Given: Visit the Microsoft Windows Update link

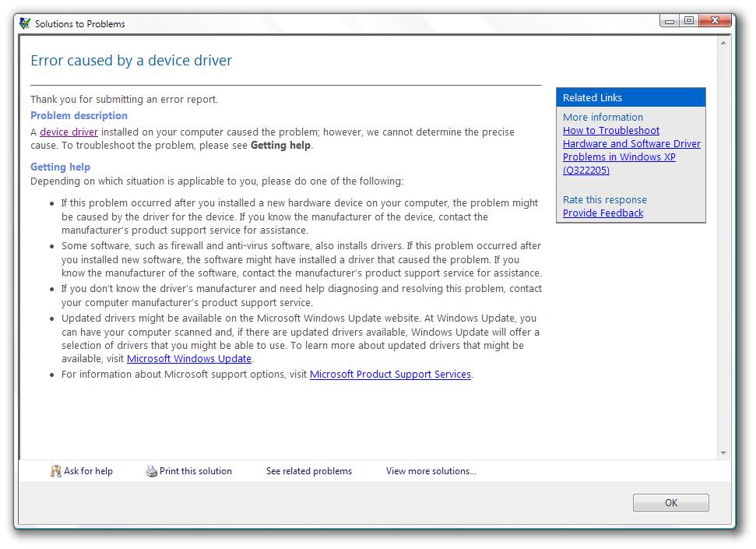Looking at the screenshot, I should point(189,358).
